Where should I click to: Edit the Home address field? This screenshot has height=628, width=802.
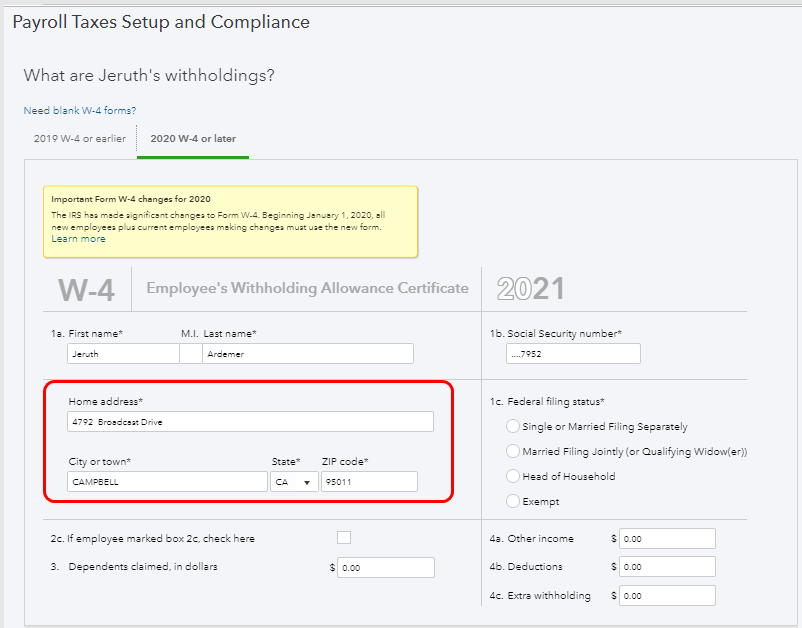(x=250, y=422)
